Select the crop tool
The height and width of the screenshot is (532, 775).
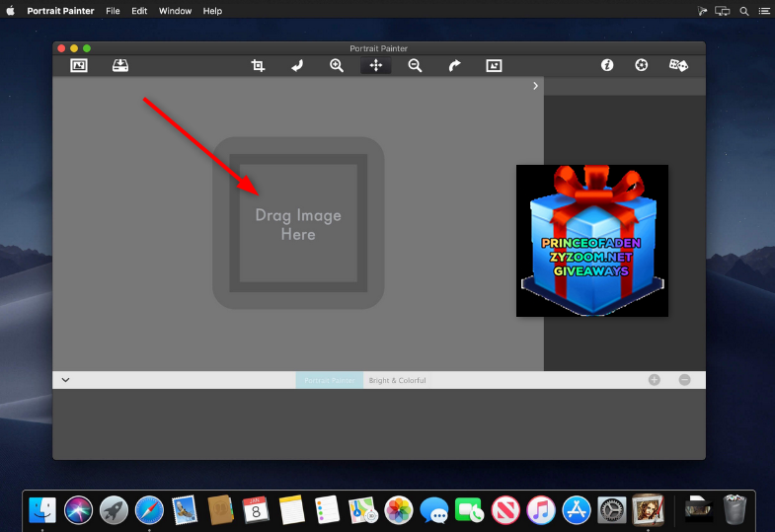point(258,65)
